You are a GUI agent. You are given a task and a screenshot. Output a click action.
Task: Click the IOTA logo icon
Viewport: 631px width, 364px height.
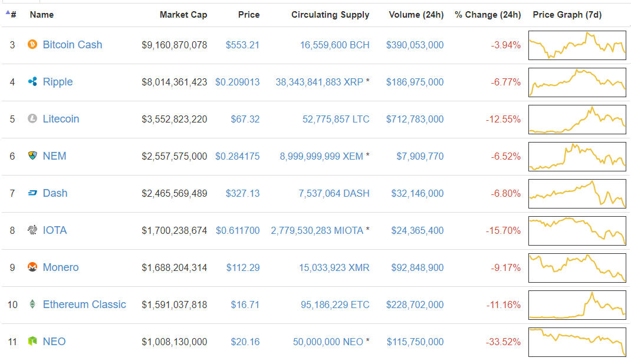point(32,230)
